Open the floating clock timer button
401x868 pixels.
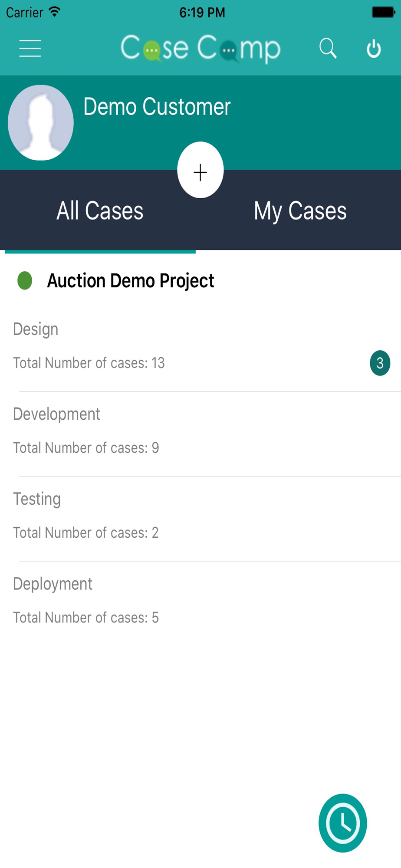coord(343,823)
